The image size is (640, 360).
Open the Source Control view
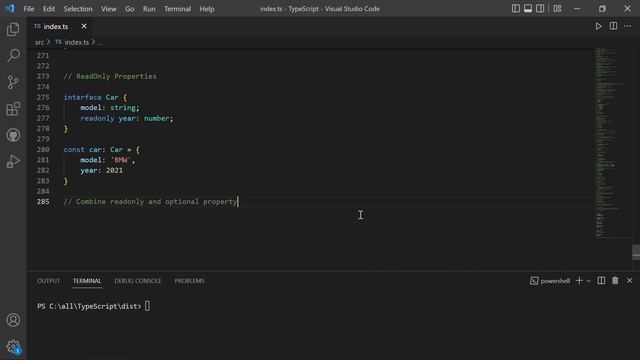[x=13, y=82]
